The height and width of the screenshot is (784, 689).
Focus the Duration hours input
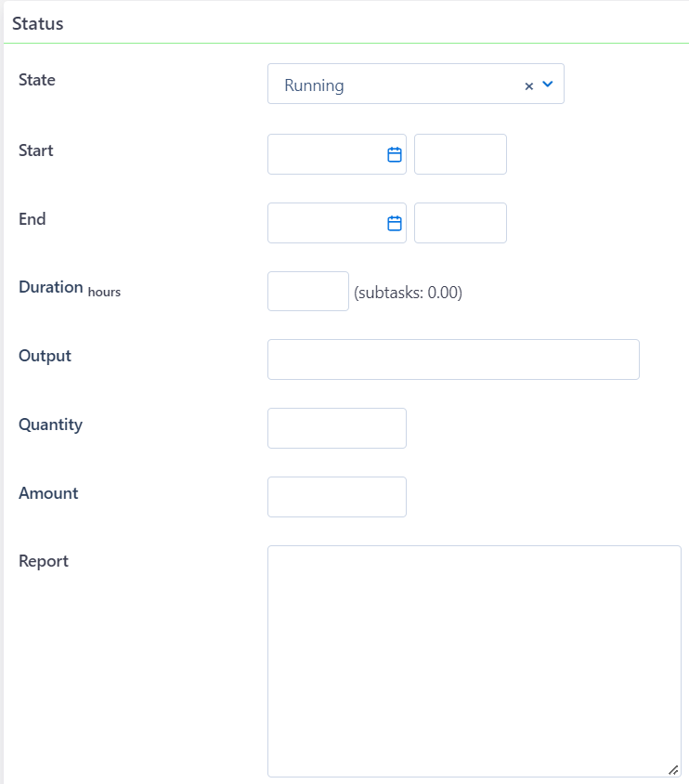(307, 291)
